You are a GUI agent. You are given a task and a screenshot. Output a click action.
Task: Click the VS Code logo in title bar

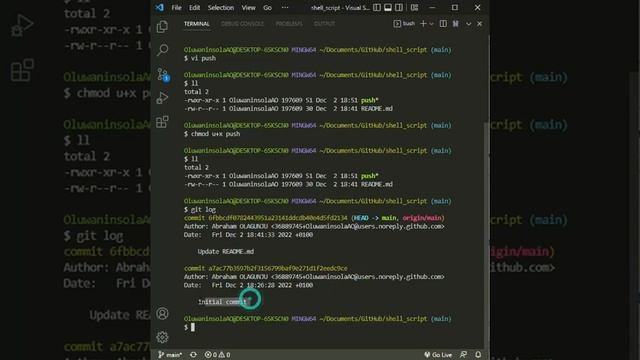160,7
